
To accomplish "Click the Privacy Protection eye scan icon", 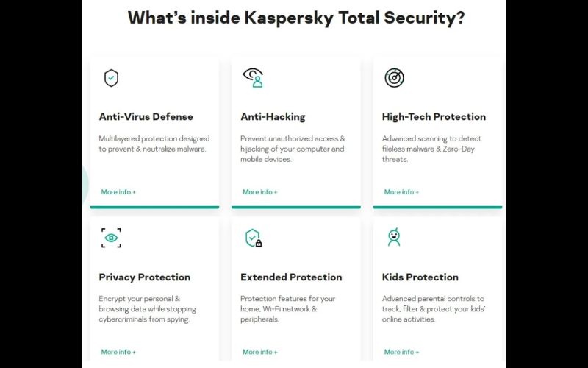I will (x=111, y=237).
